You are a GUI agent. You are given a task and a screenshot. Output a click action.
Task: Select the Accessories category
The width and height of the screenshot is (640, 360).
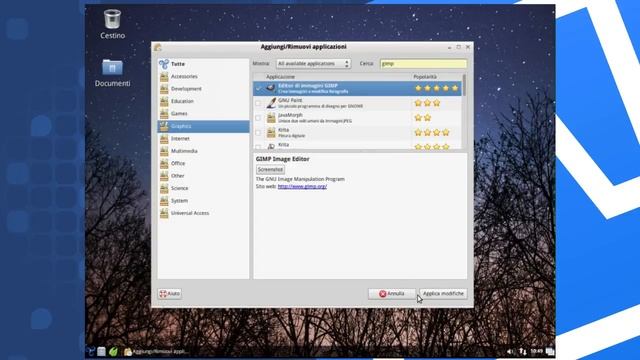click(204, 76)
